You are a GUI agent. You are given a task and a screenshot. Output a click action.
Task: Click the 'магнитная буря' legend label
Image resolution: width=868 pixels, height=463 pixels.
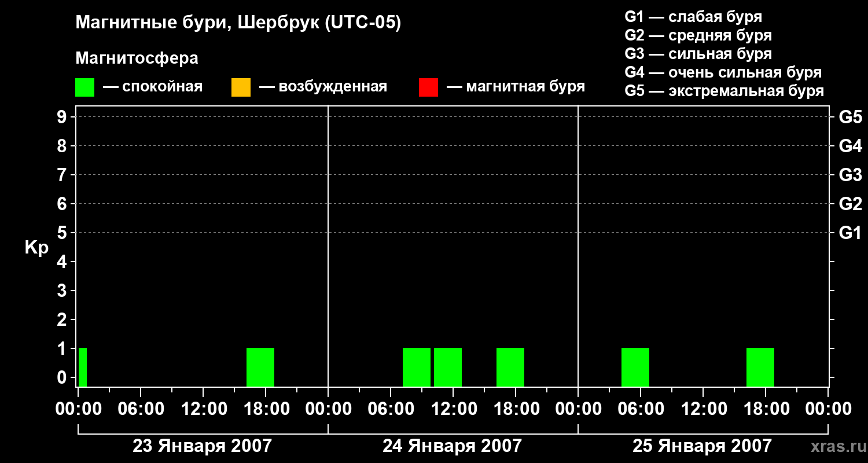[x=525, y=87]
